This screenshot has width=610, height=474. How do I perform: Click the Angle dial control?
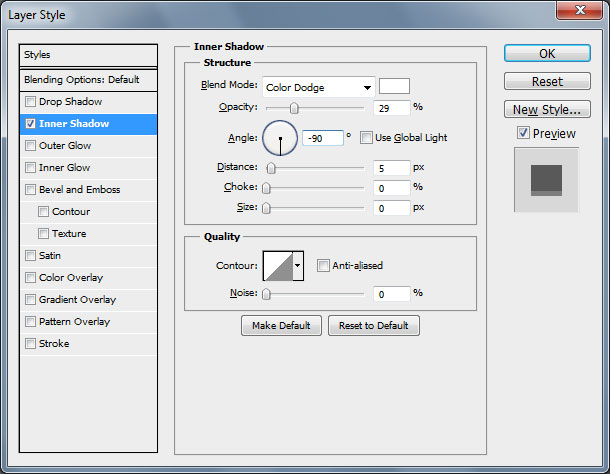click(280, 138)
